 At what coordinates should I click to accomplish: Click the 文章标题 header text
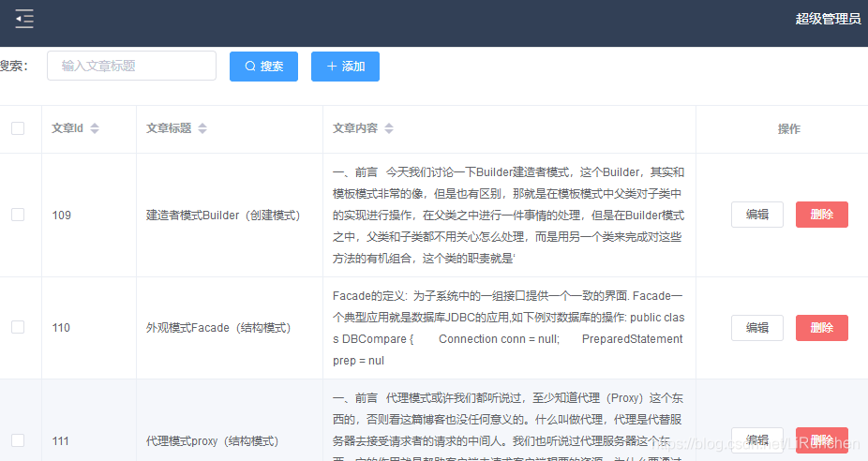pos(169,128)
